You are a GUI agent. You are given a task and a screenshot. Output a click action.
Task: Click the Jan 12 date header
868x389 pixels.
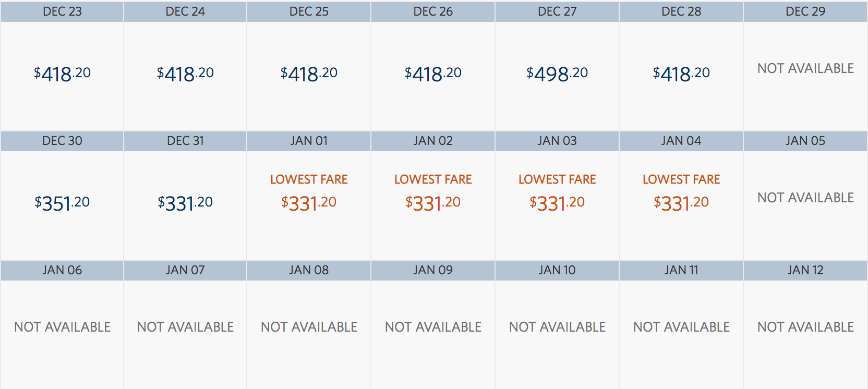coord(805,270)
